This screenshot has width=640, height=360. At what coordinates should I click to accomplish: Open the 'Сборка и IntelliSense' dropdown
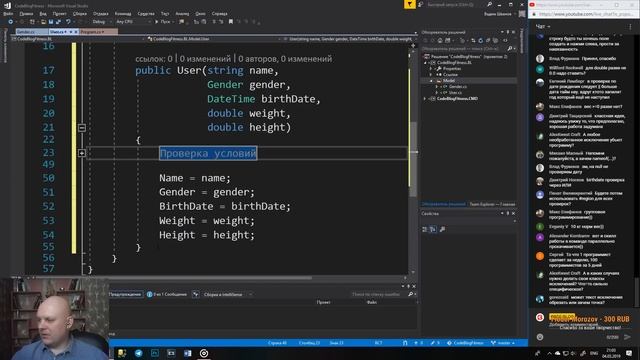(x=227, y=294)
